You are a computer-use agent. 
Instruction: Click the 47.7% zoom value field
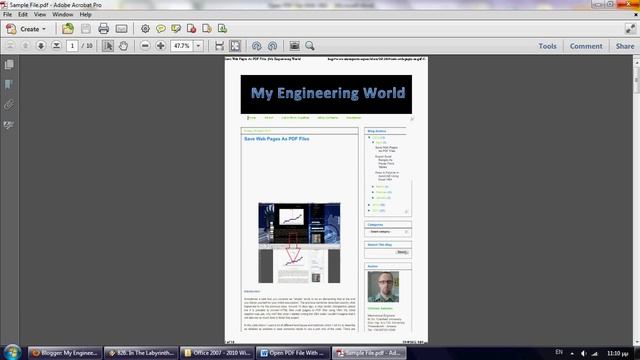pos(182,46)
